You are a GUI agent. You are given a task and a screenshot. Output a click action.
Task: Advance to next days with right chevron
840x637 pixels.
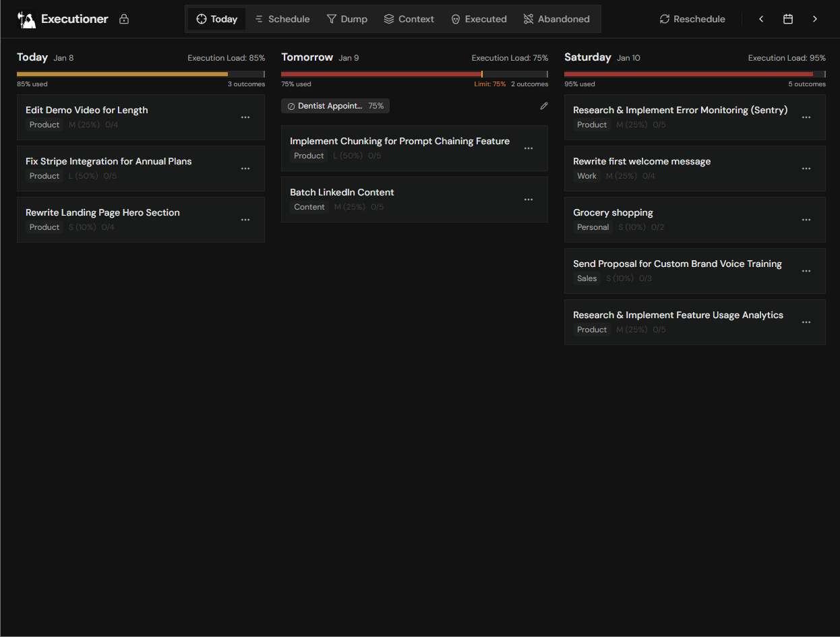(814, 19)
